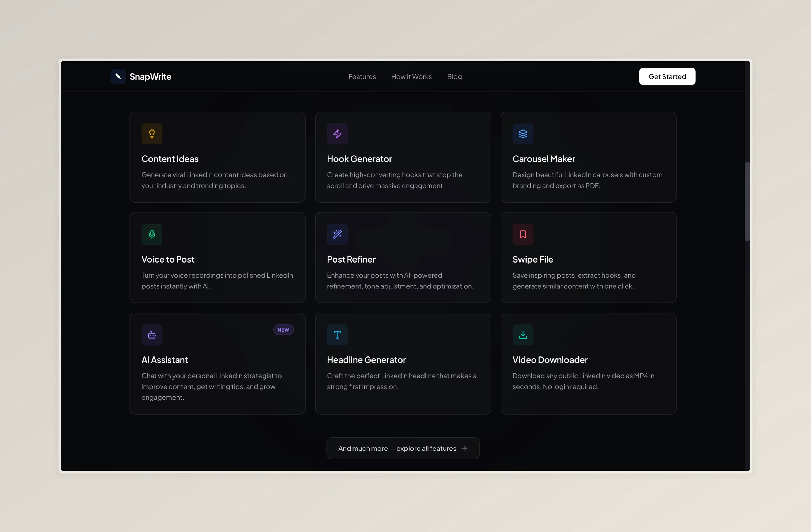
Task: Click the Post Refiner magic wand icon
Action: [337, 234]
